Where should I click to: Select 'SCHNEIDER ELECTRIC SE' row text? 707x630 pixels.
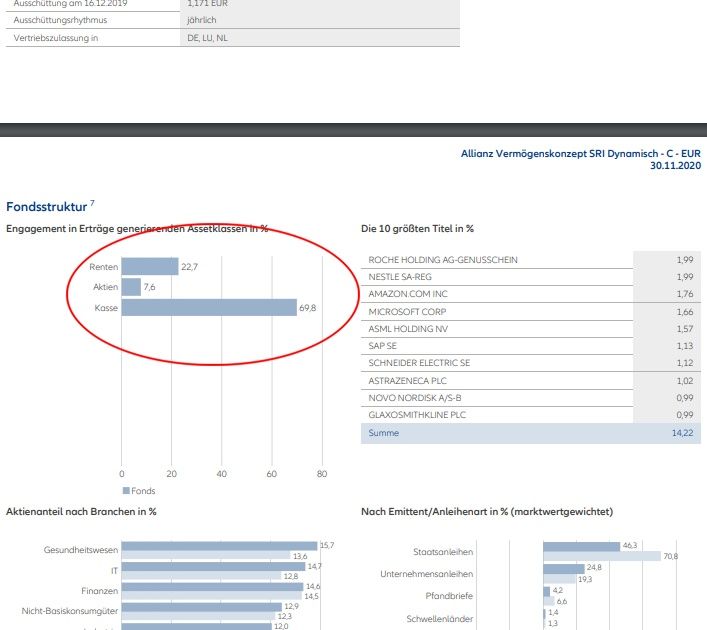point(419,363)
